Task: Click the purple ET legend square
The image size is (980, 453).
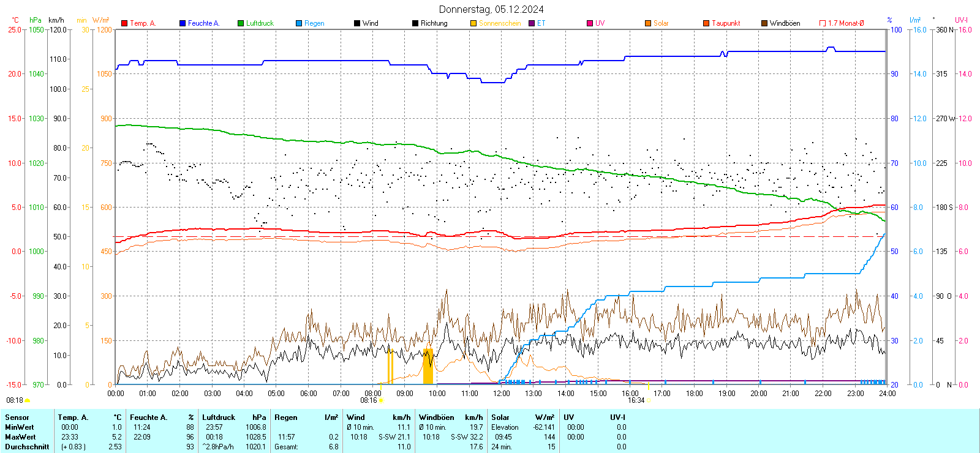Action: pos(532,23)
